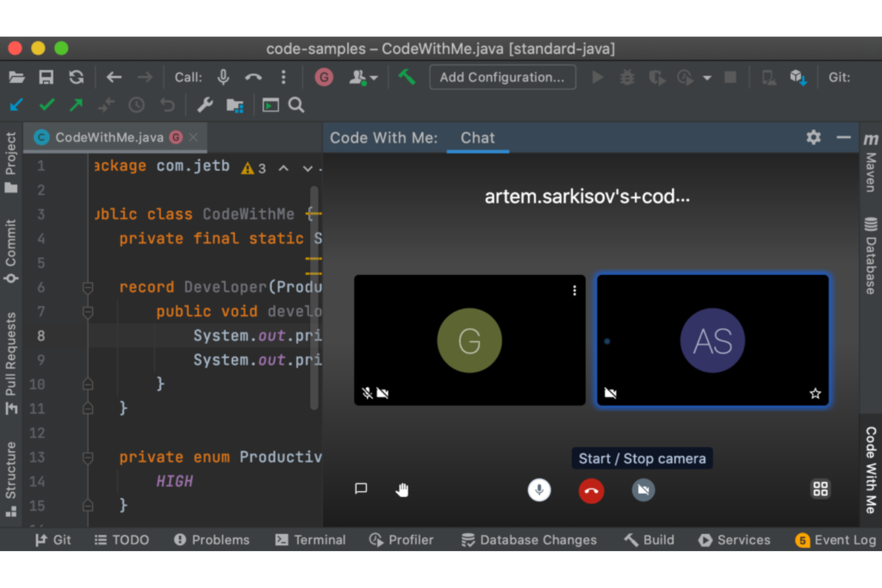Switch call view using the grid icon

tap(820, 489)
